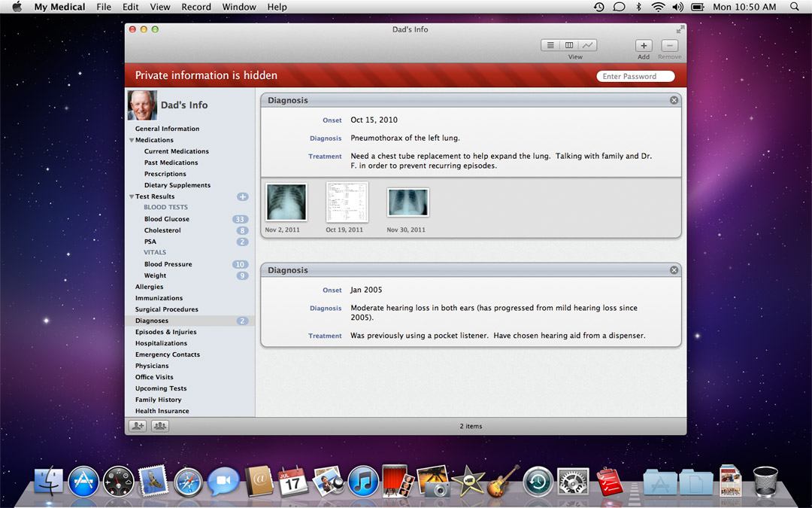Switch to column view icon

click(569, 46)
